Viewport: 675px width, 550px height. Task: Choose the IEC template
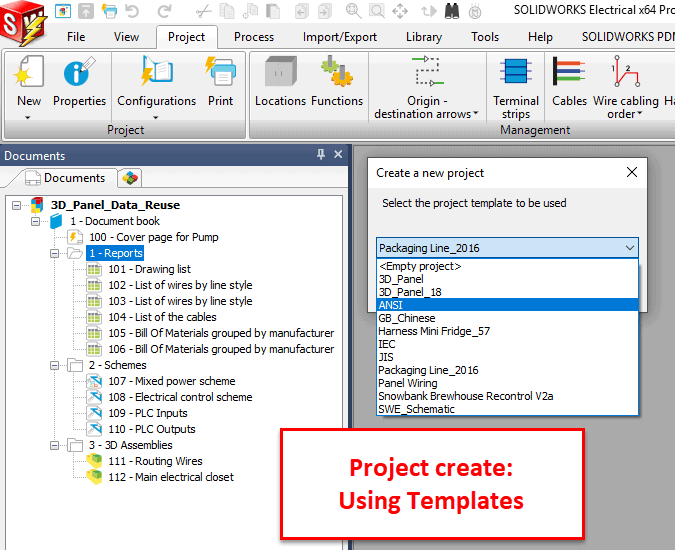(507, 344)
